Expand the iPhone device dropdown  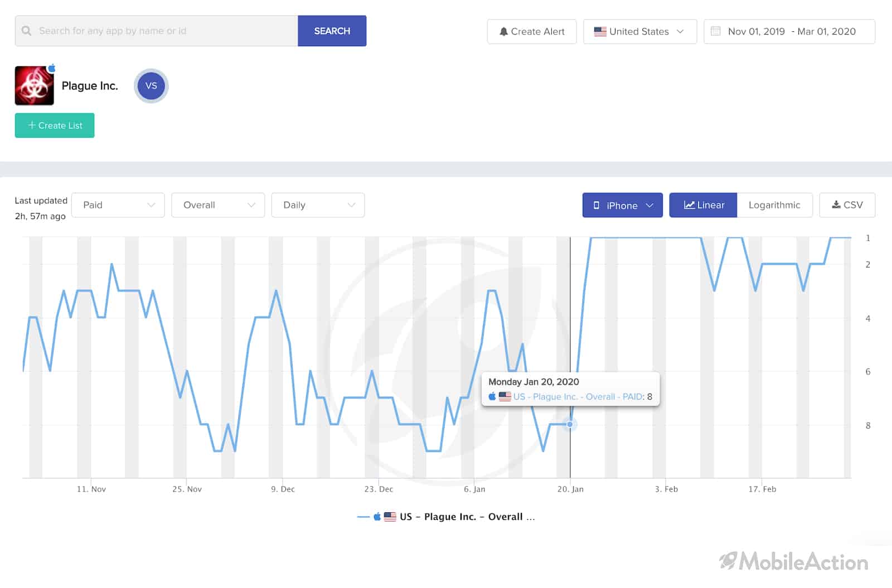pos(623,205)
